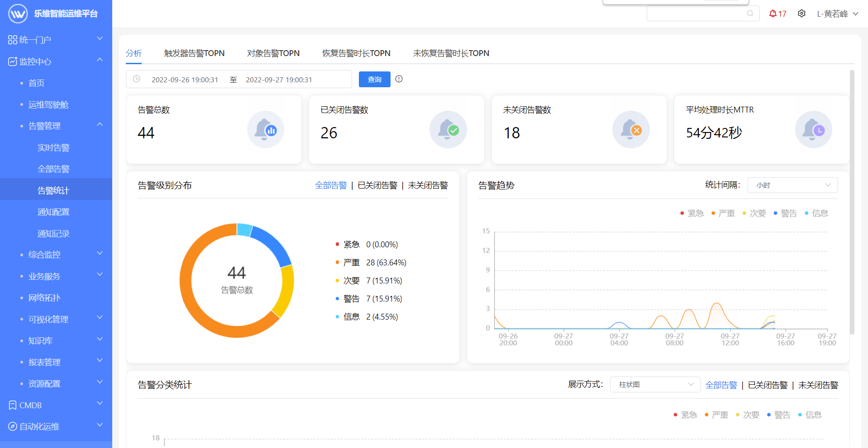Open the 展示方式 柱状图 dropdown

click(x=655, y=384)
